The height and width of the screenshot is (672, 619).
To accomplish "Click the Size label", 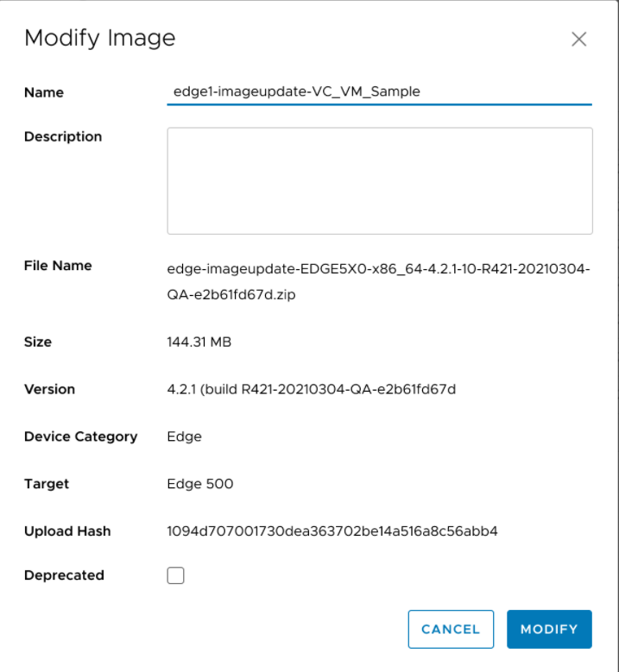I will pos(38,342).
